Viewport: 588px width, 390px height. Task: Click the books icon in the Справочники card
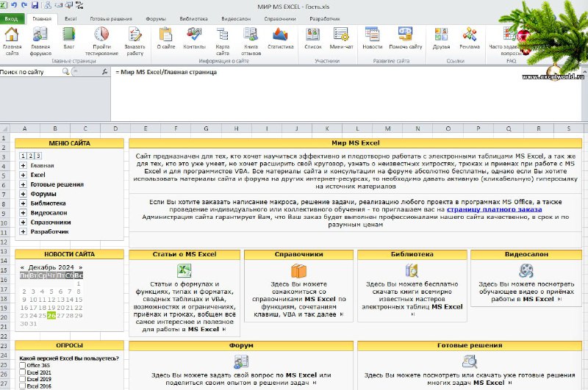[298, 270]
